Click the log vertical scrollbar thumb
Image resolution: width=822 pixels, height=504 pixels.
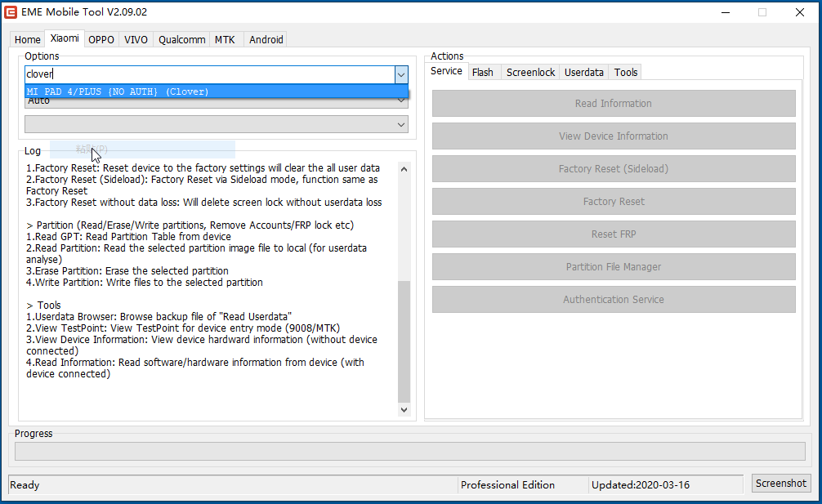(404, 341)
